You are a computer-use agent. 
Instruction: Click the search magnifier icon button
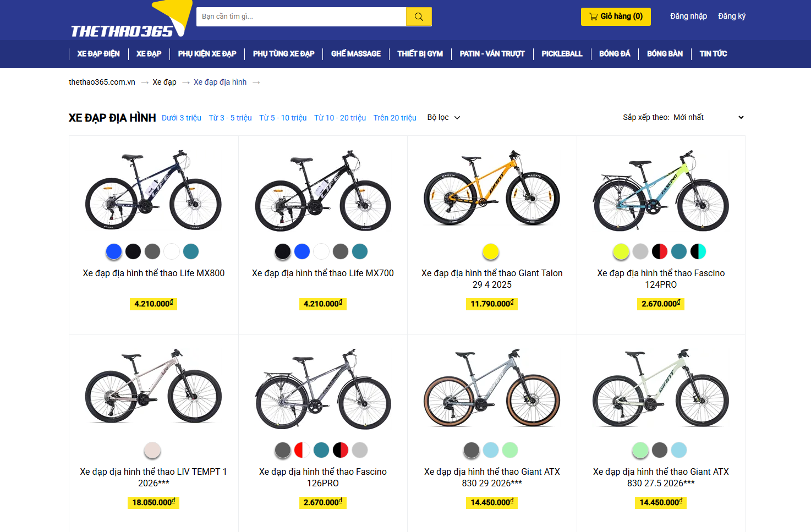click(x=419, y=17)
